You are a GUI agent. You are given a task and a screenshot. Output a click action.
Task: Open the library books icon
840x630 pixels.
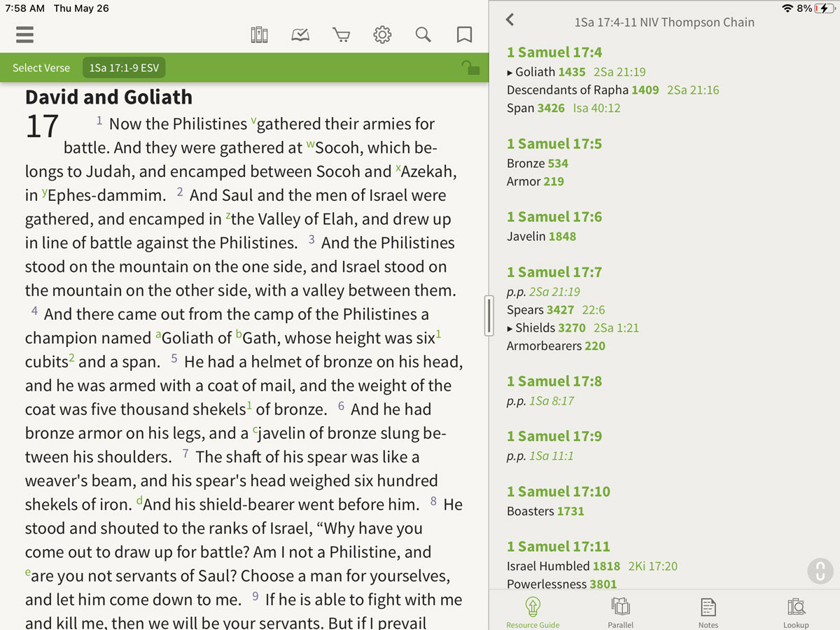click(x=259, y=34)
